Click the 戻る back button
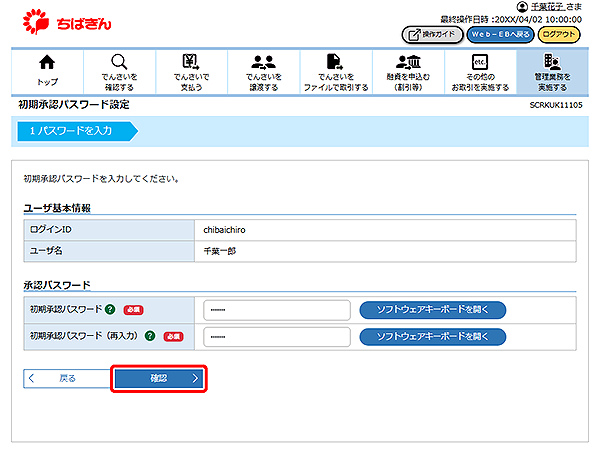The height and width of the screenshot is (454, 600). click(x=63, y=378)
